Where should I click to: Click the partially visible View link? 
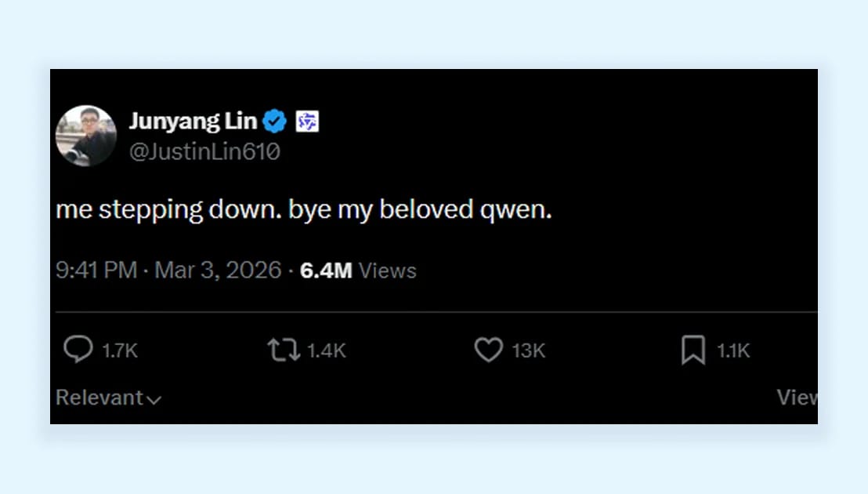pos(797,398)
